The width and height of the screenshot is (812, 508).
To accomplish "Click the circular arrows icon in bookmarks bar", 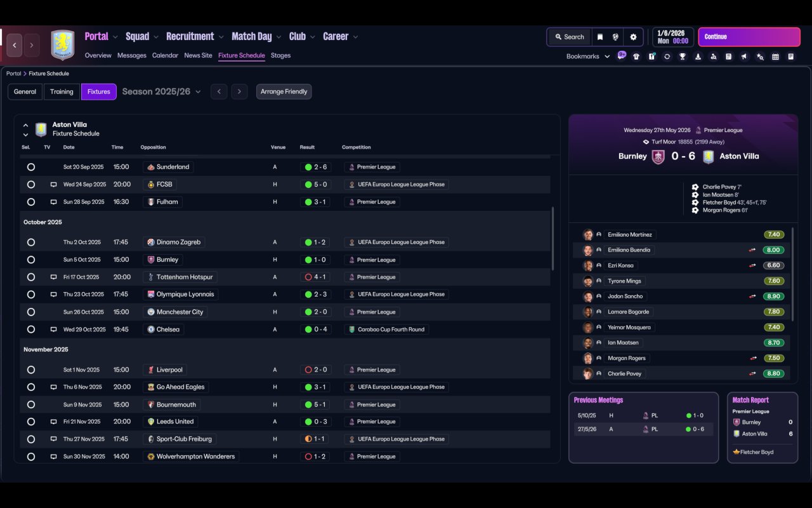I will point(667,57).
